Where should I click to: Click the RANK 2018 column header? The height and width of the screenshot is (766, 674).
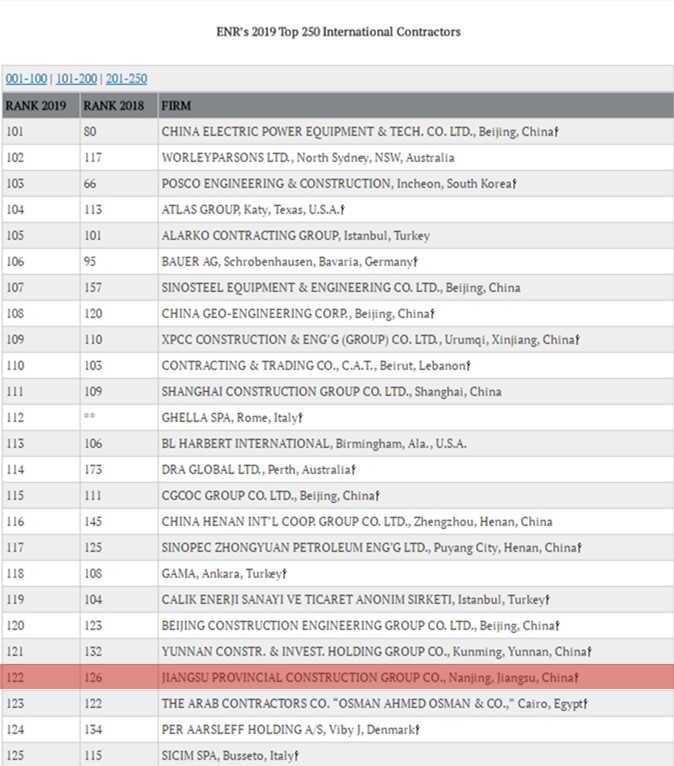click(119, 106)
